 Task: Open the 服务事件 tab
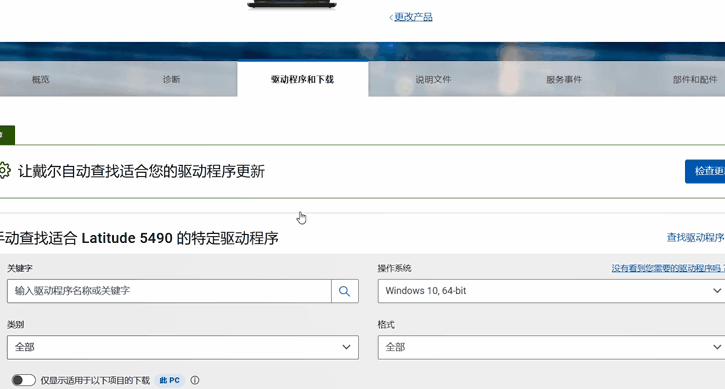564,80
